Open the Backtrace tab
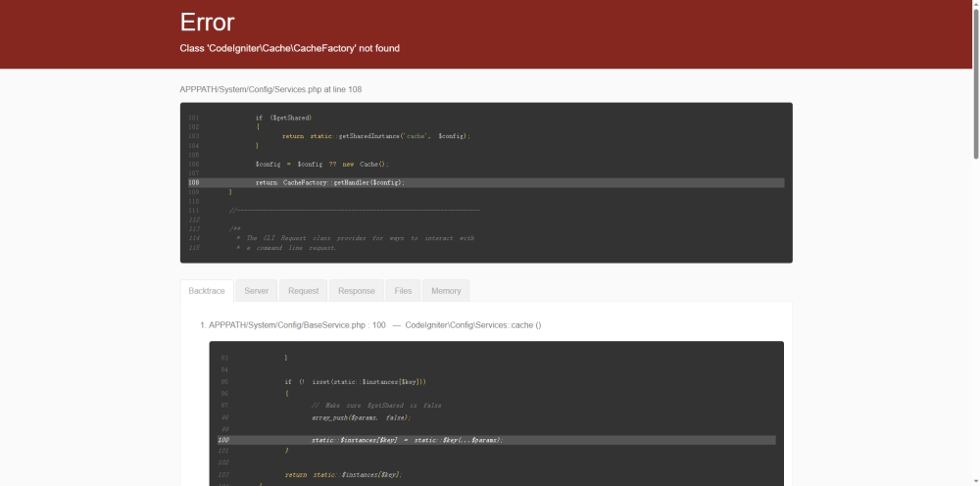 pyautogui.click(x=206, y=290)
